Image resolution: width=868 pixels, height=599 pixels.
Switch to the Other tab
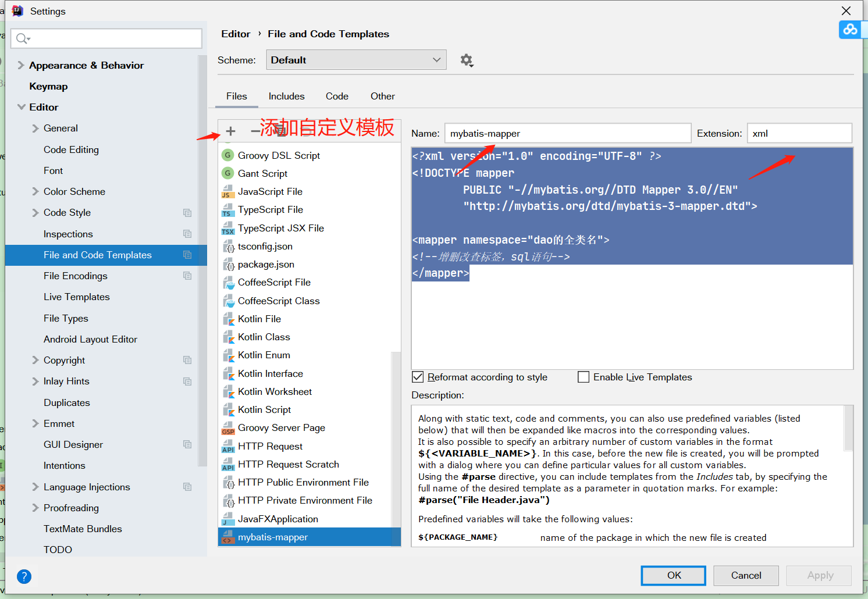[382, 97]
